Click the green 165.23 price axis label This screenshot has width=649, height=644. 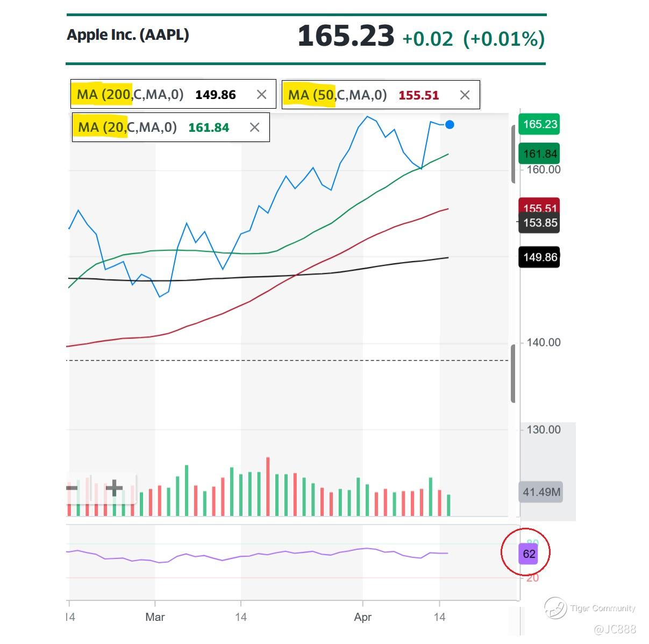pos(540,124)
